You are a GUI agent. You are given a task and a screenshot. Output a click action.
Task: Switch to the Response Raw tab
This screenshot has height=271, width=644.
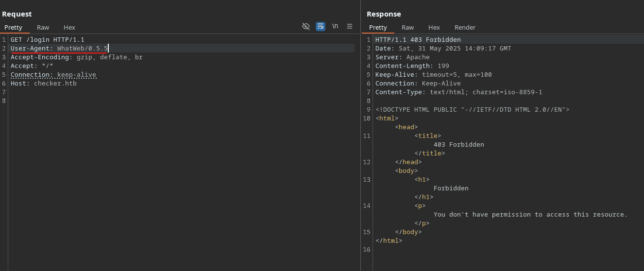(x=407, y=27)
